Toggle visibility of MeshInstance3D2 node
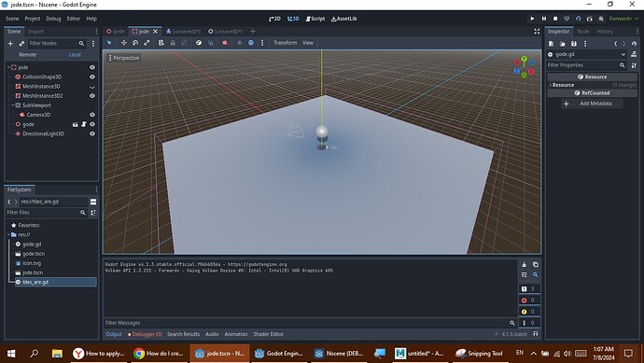Screen dimensions: 644x363 pyautogui.click(x=92, y=96)
